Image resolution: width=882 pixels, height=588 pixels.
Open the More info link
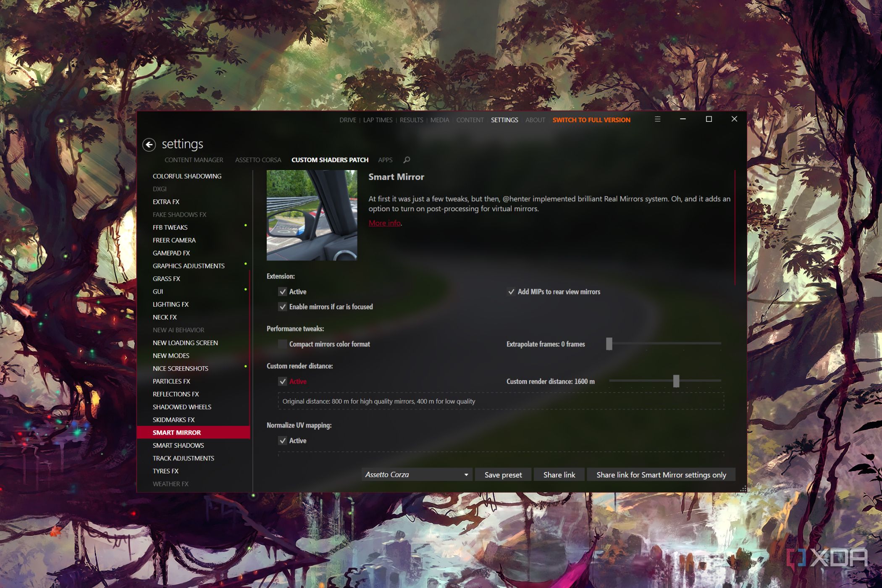click(384, 223)
